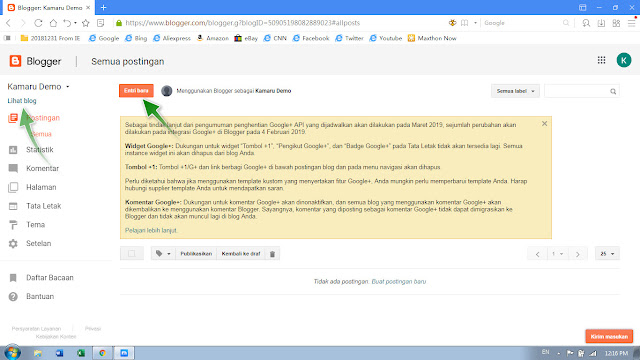This screenshot has width=640, height=360.
Task: Open the Facebook bookmark
Action: click(x=311, y=38)
